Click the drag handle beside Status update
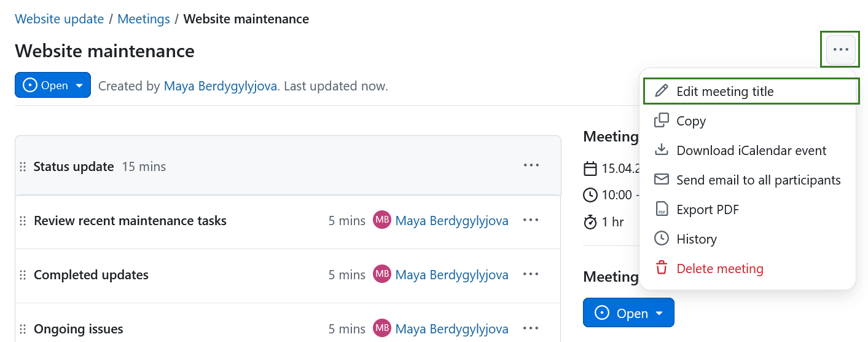 pyautogui.click(x=23, y=167)
